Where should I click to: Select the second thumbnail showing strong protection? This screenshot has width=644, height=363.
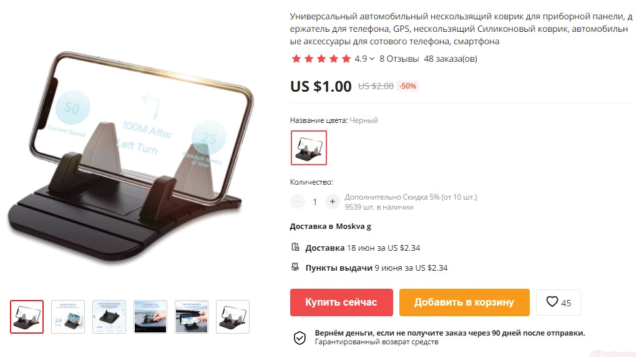tap(68, 317)
